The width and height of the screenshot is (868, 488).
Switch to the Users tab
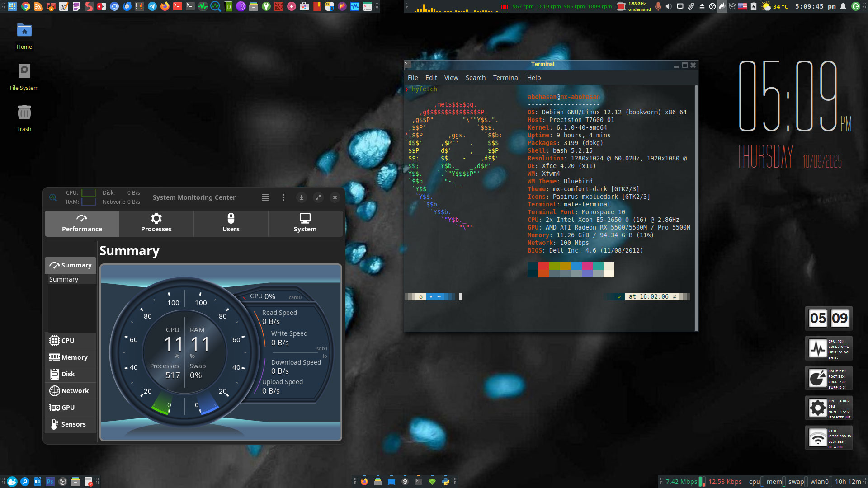pos(231,223)
